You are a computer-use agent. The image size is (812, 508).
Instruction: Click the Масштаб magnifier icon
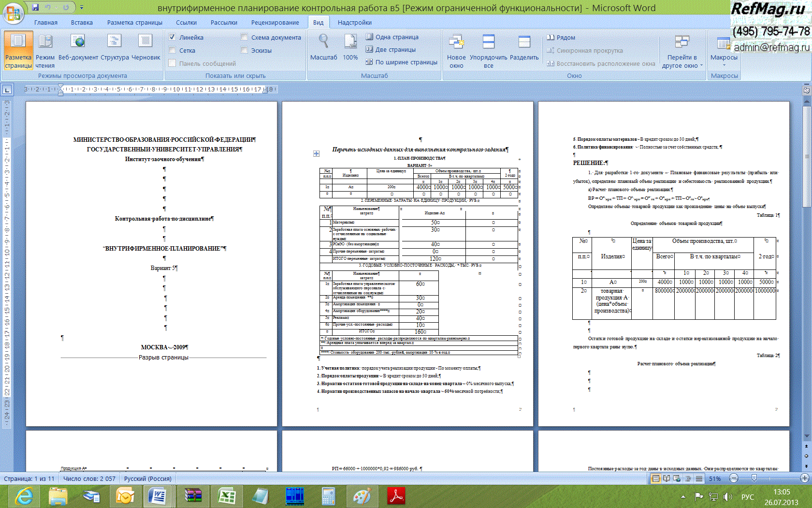pos(323,42)
